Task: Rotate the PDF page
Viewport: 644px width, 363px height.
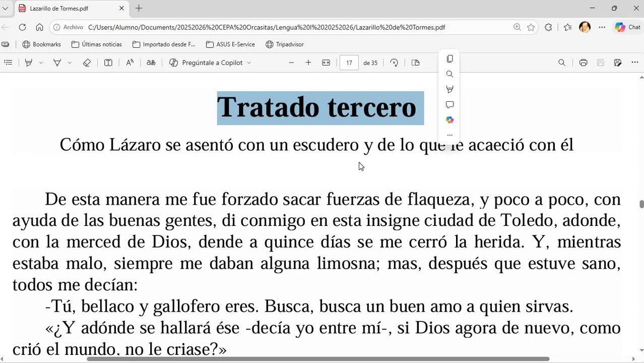Action: tap(394, 63)
